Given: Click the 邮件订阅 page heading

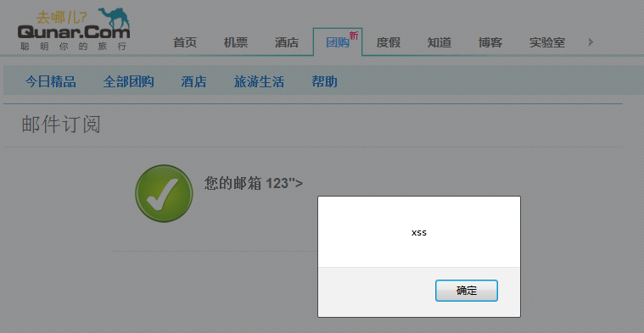Looking at the screenshot, I should (61, 125).
